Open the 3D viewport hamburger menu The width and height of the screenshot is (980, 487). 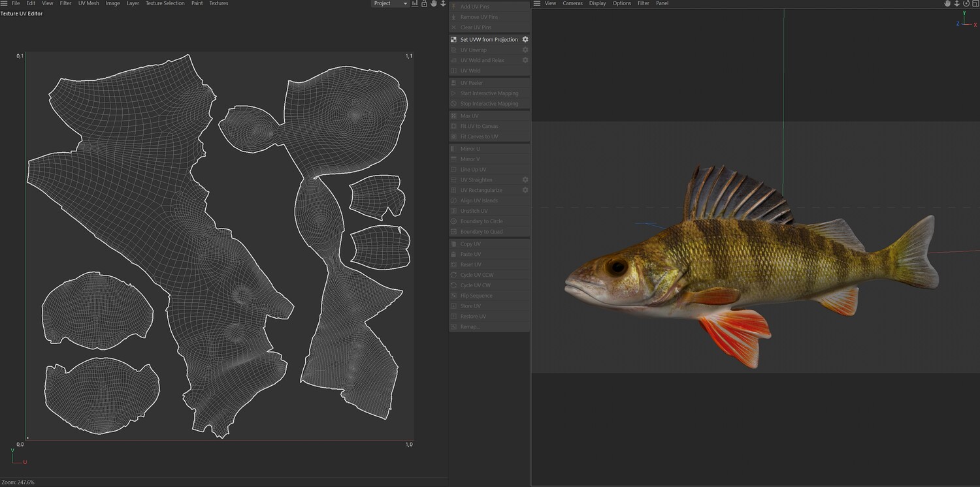(x=537, y=3)
